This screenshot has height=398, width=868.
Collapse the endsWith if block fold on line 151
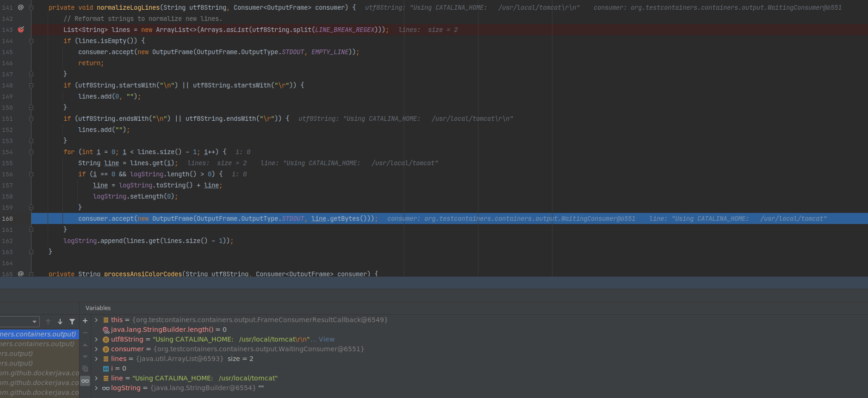(x=31, y=118)
